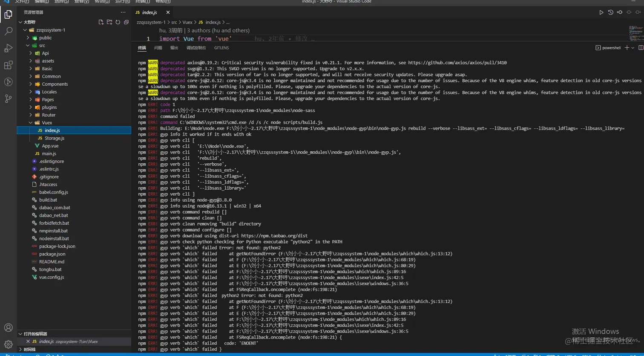
Task: Open the 查看 menu
Action: 81,2
